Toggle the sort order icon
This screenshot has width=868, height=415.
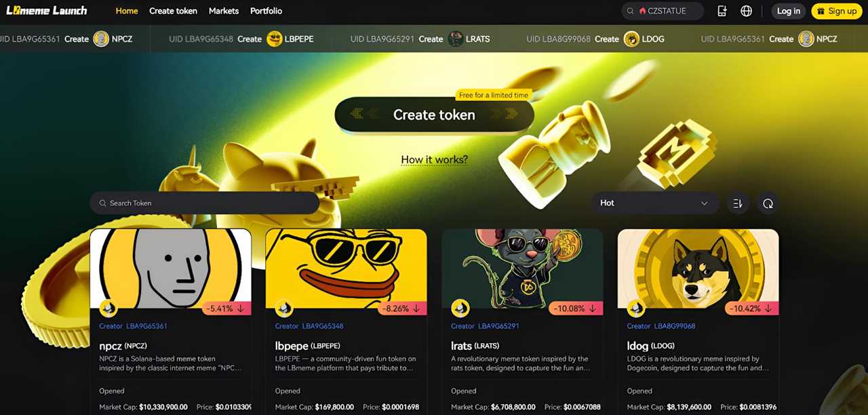(738, 203)
